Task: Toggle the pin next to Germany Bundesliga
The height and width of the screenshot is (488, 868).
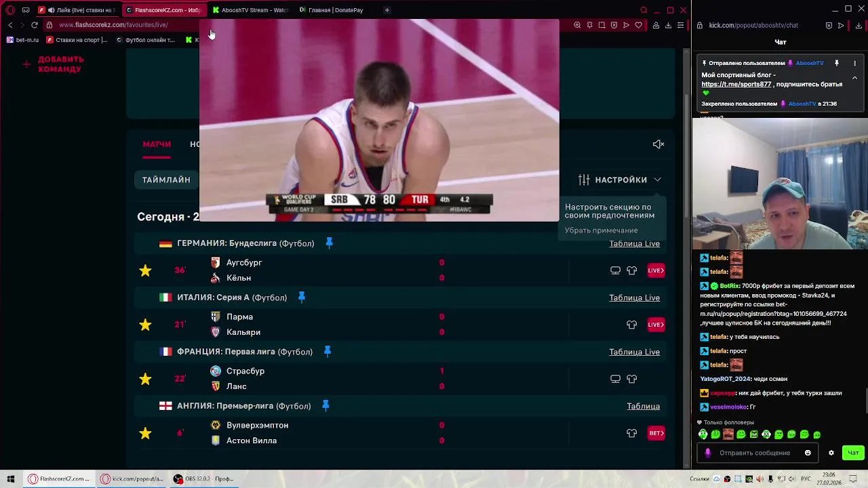Action: coord(330,243)
